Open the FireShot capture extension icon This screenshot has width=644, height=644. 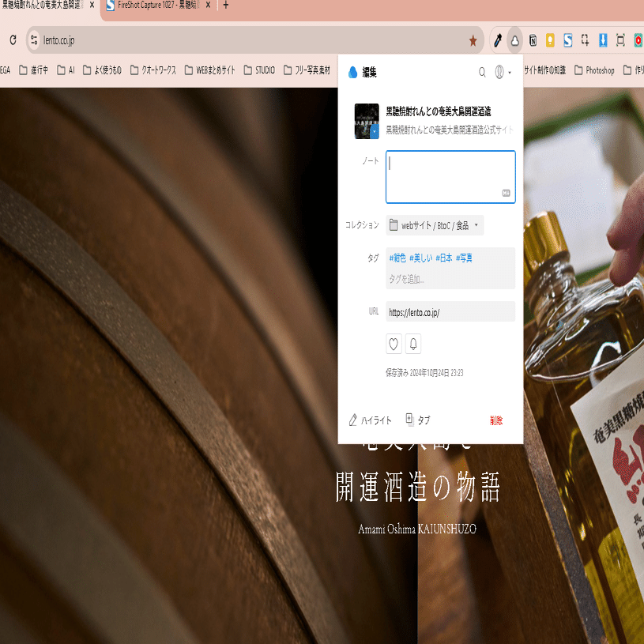point(567,40)
